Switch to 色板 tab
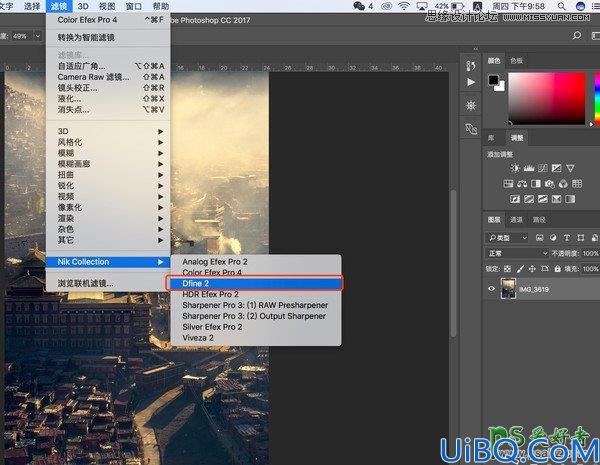 [x=517, y=60]
